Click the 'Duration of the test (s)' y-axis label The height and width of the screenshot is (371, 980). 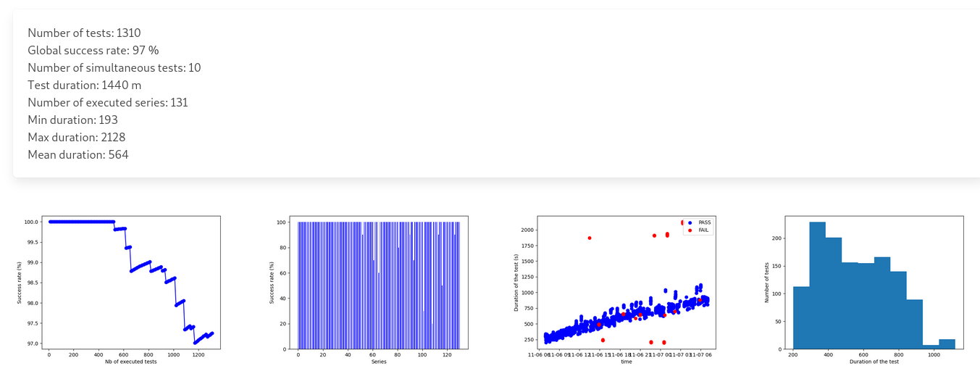[516, 283]
